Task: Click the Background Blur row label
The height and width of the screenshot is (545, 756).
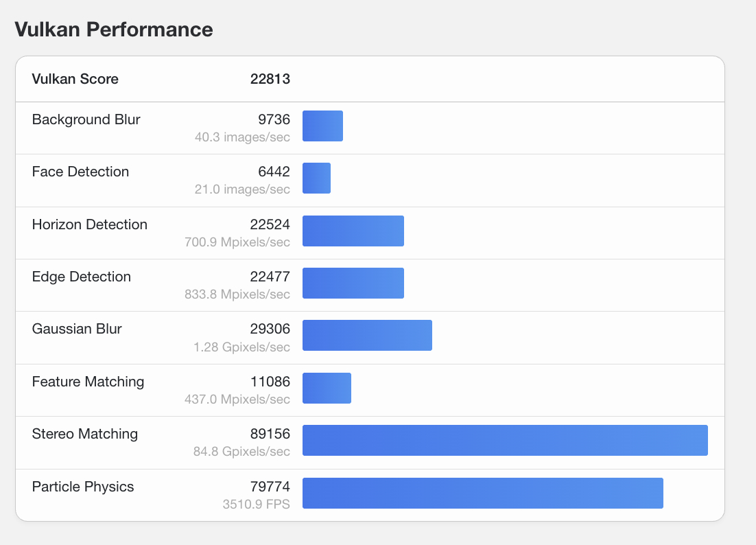Action: tap(86, 119)
